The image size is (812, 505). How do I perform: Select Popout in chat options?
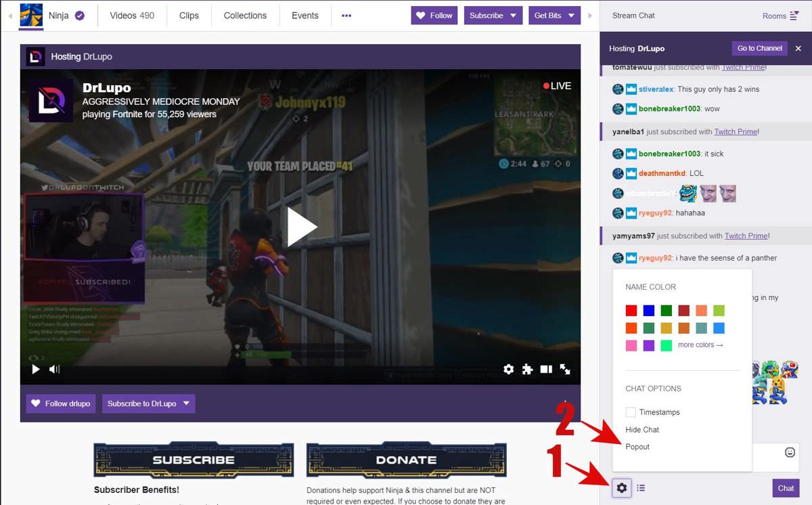pyautogui.click(x=637, y=447)
